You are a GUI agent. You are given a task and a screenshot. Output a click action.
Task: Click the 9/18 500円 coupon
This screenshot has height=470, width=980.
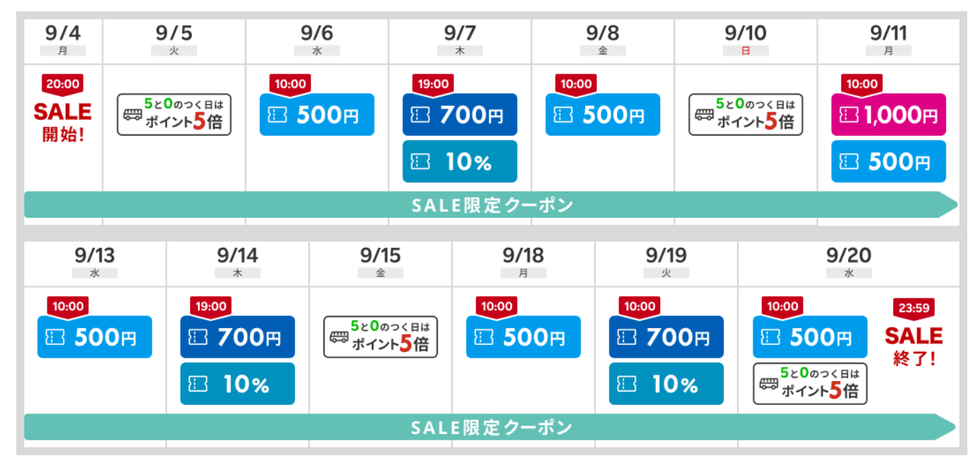523,337
